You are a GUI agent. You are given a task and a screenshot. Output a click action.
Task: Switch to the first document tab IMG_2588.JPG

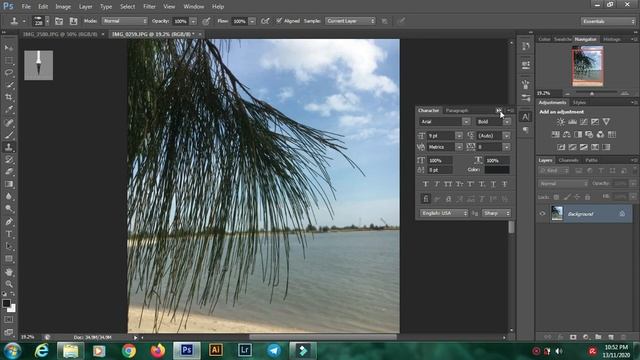[x=60, y=34]
